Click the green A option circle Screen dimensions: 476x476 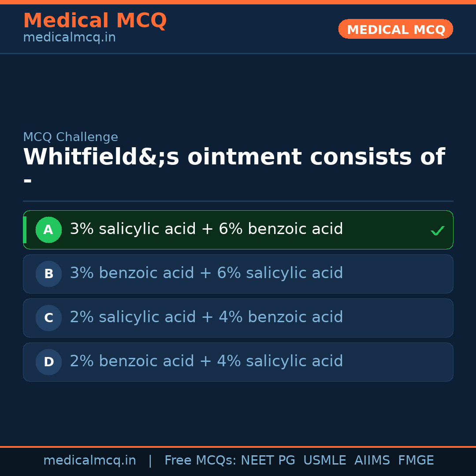48,230
